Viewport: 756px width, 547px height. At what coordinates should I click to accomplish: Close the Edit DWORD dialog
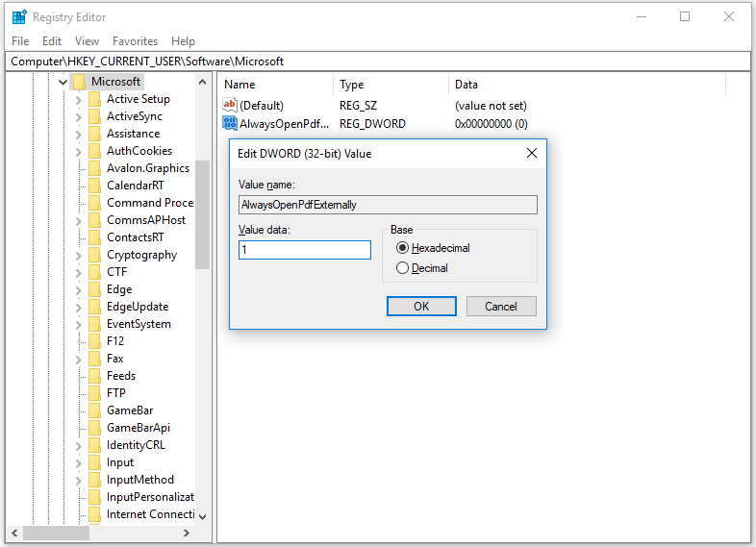tap(532, 153)
